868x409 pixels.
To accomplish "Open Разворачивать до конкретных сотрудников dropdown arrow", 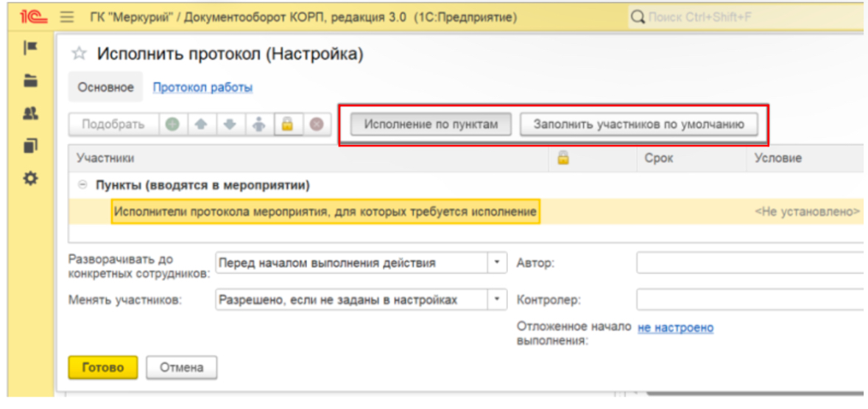I will pos(496,263).
